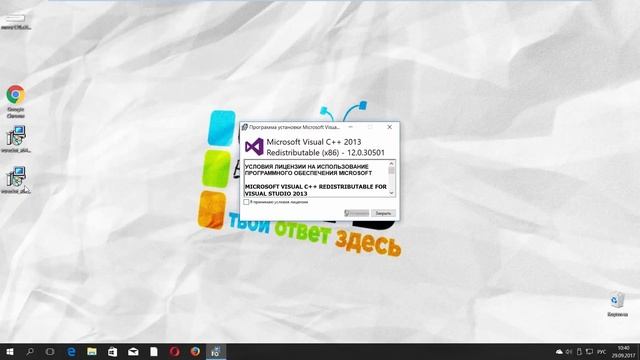The image size is (640, 360).
Task: Click the 'Microsoft Visual C++ 2013' heading
Action: pos(313,142)
